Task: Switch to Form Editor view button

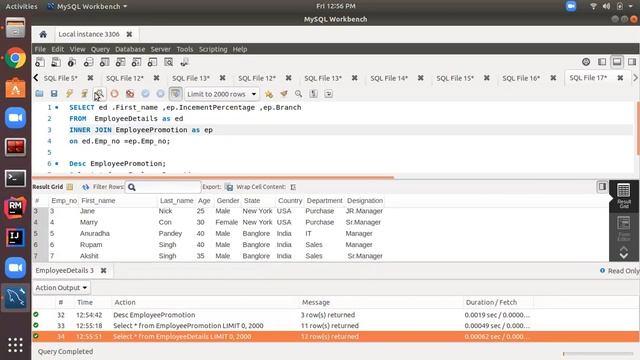Action: (x=624, y=229)
